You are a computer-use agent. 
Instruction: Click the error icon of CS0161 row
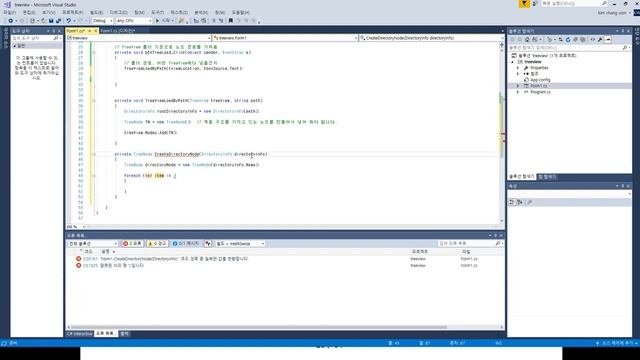[78, 259]
